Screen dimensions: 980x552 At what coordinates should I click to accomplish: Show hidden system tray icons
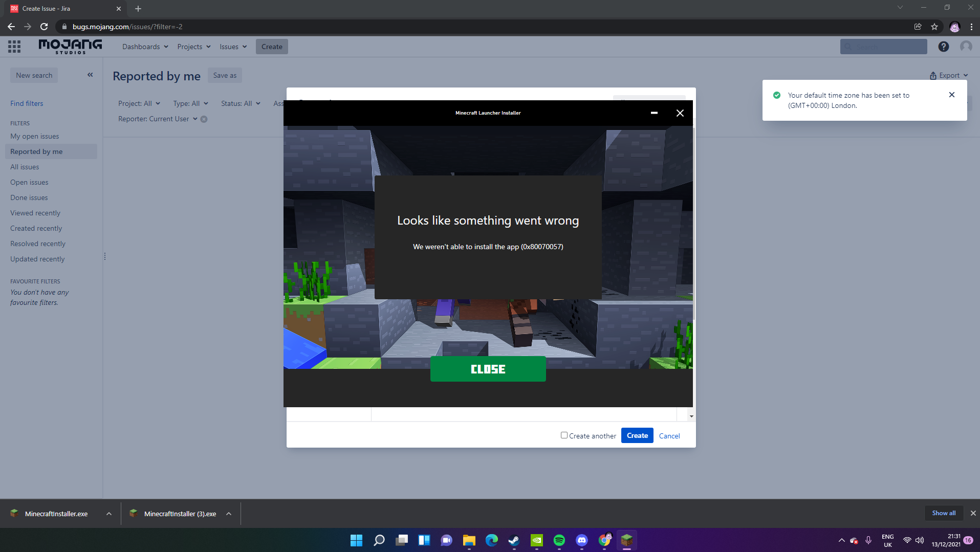[x=841, y=540]
